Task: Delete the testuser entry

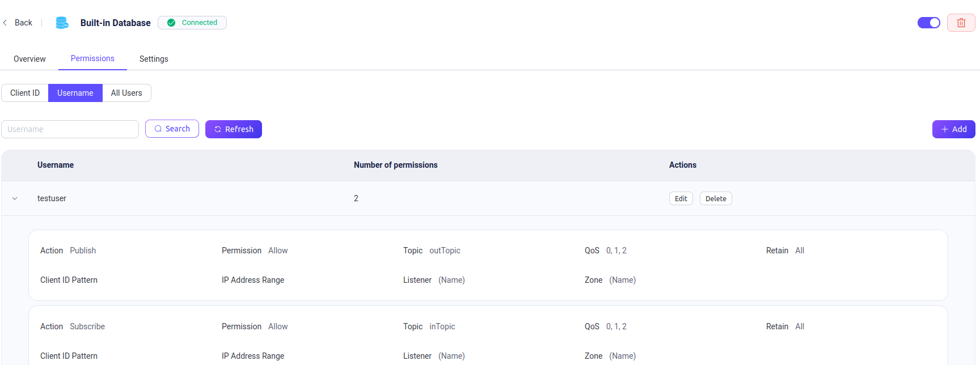Action: point(716,198)
